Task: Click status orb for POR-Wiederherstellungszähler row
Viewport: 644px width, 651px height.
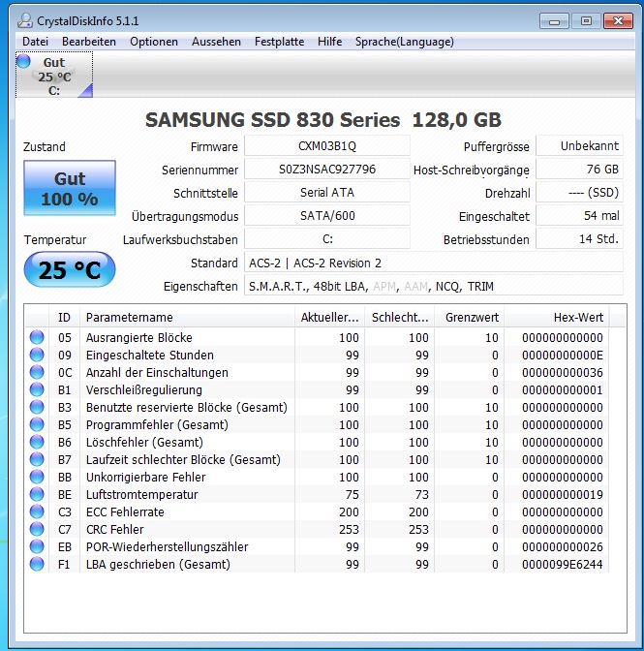Action: (37, 546)
